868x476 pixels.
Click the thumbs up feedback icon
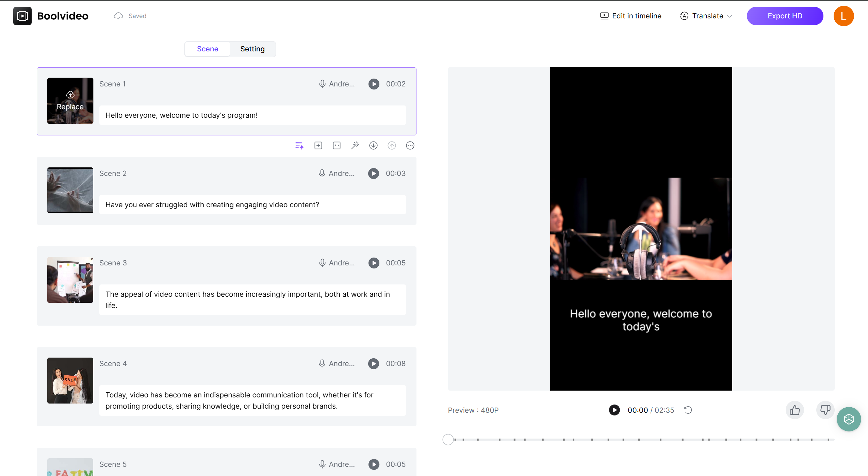(795, 410)
